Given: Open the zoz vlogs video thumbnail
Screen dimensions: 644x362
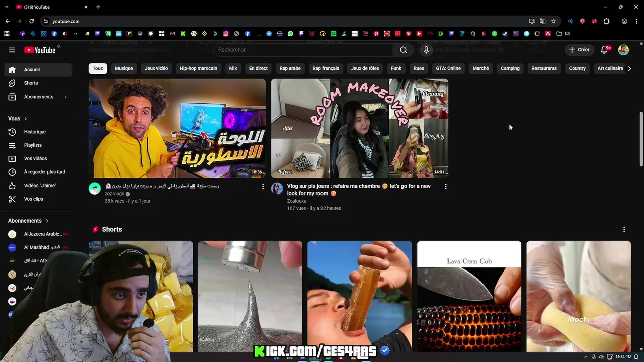Looking at the screenshot, I should pos(177,128).
